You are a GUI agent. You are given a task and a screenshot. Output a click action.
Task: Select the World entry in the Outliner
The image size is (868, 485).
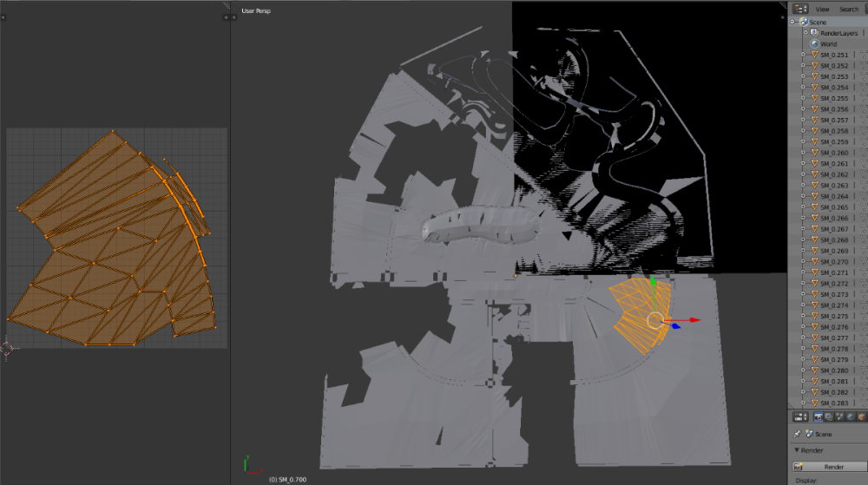[828, 44]
